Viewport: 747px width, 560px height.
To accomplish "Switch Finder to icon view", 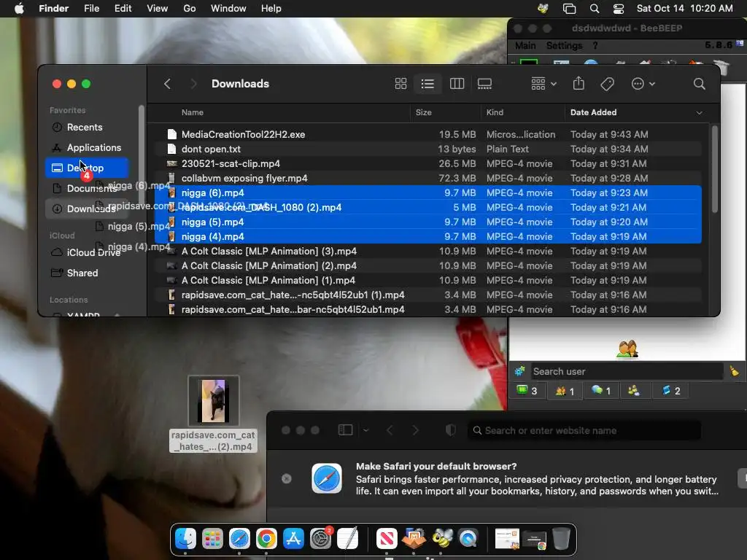I will pyautogui.click(x=400, y=84).
